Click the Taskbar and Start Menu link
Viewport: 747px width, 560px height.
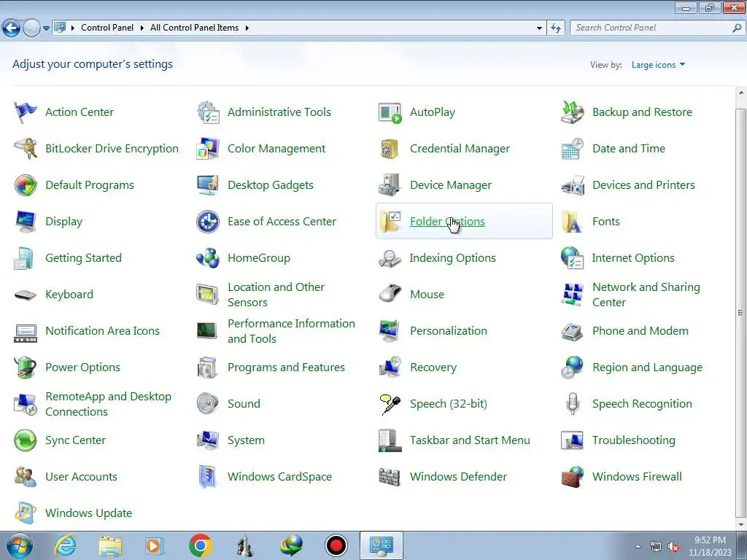click(470, 440)
